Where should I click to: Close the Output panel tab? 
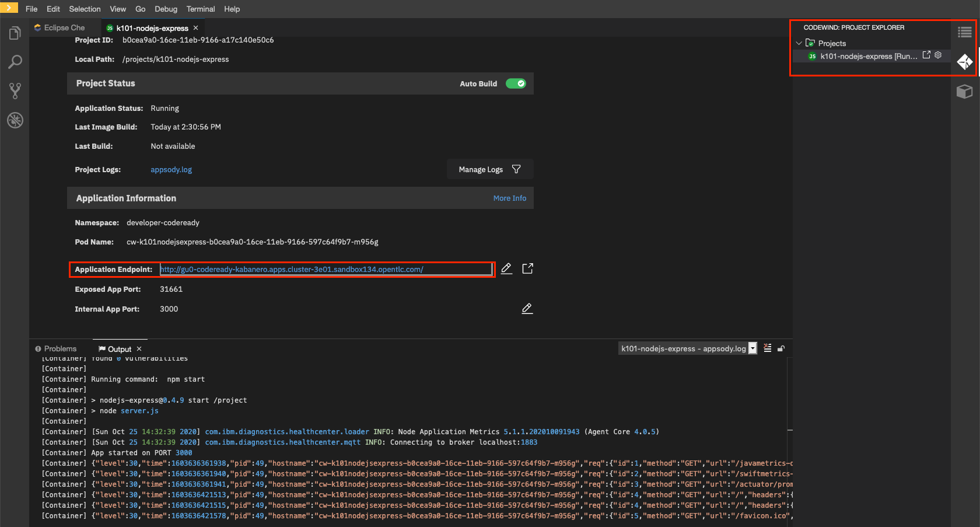[x=139, y=349]
